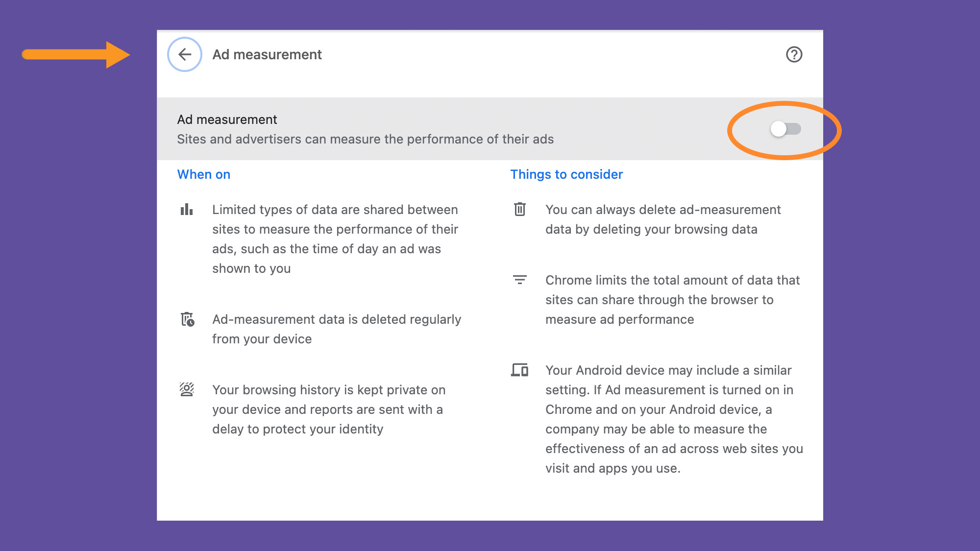Viewport: 980px width, 551px height.
Task: Click text about data deleted regularly
Action: [336, 329]
